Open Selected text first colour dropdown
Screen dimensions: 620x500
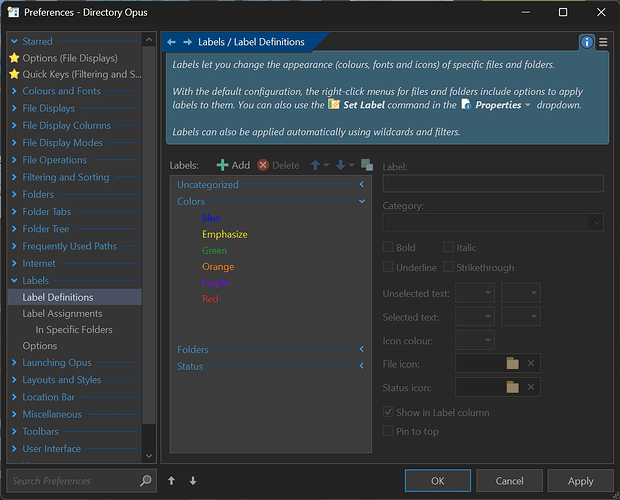pyautogui.click(x=475, y=317)
